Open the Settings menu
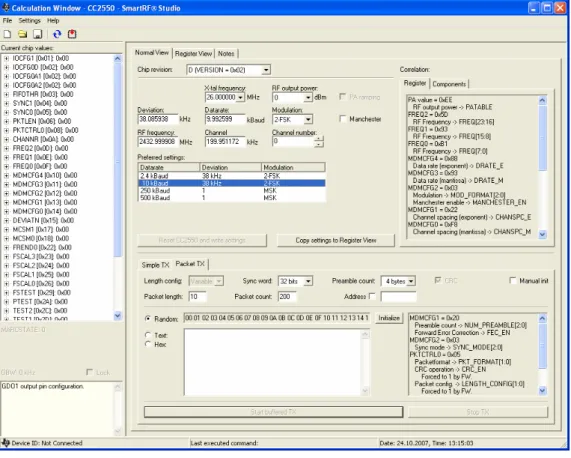This screenshot has width=571, height=458. tap(29, 20)
